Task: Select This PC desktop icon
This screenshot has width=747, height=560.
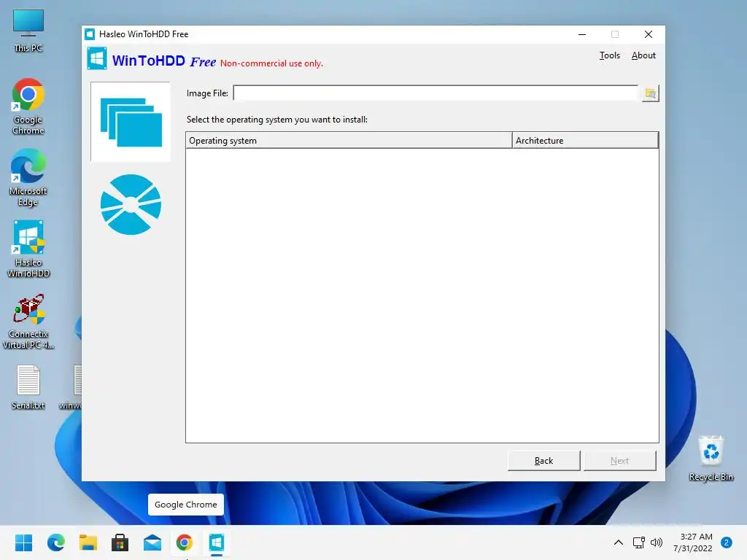Action: pyautogui.click(x=28, y=31)
